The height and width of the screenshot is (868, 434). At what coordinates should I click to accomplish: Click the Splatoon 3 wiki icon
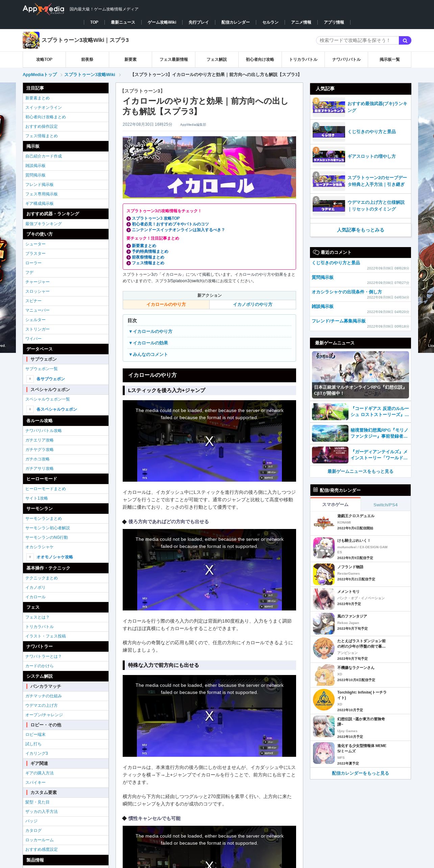[31, 40]
